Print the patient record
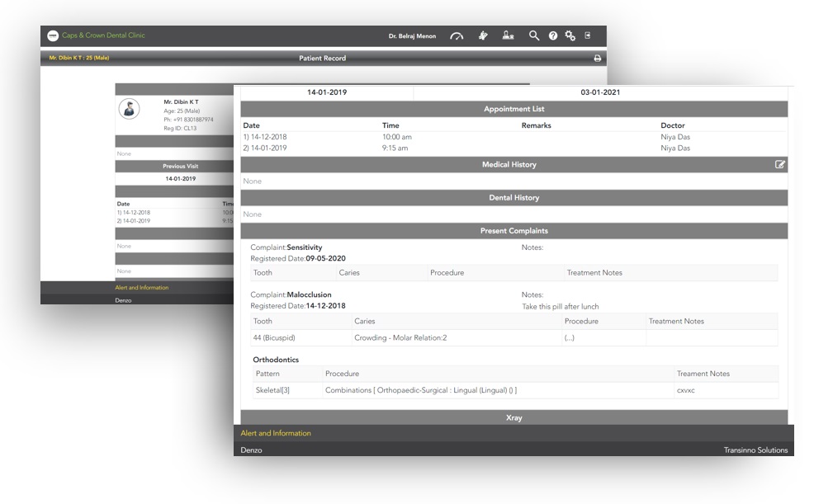The height and width of the screenshot is (504, 833). [598, 59]
